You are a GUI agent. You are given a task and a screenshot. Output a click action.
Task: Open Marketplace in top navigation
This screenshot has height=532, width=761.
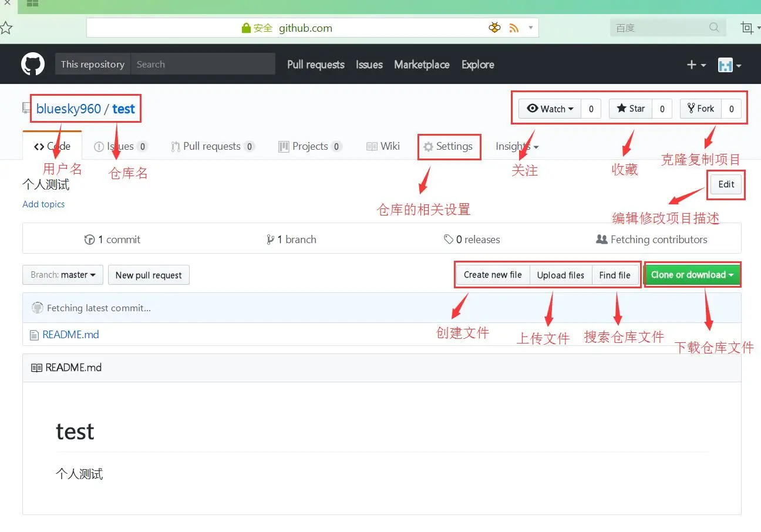tap(422, 65)
